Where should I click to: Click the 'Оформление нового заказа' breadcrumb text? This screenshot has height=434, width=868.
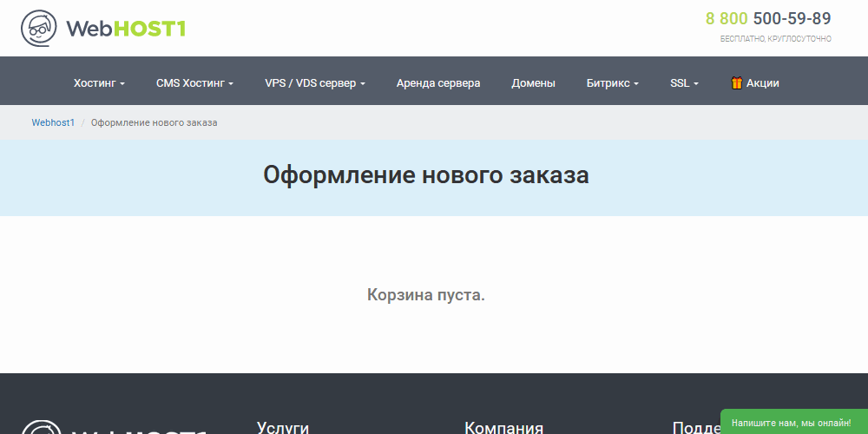coord(154,122)
